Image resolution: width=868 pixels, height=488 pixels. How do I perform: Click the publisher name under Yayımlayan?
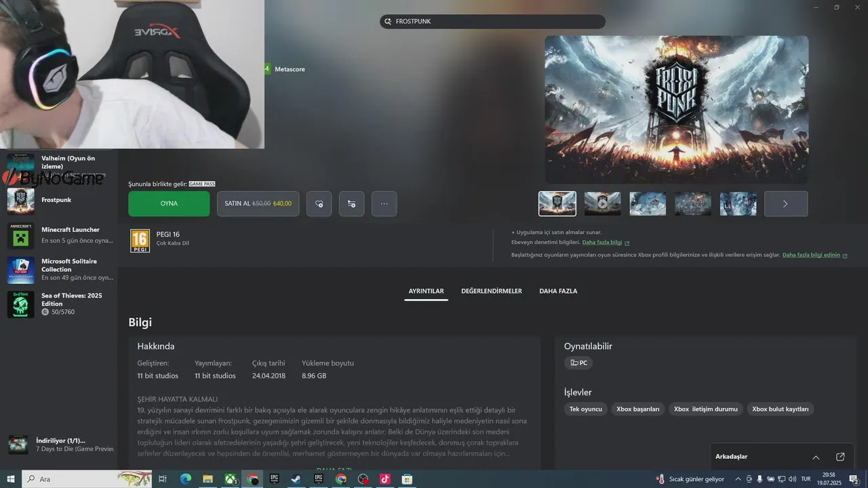tap(215, 375)
